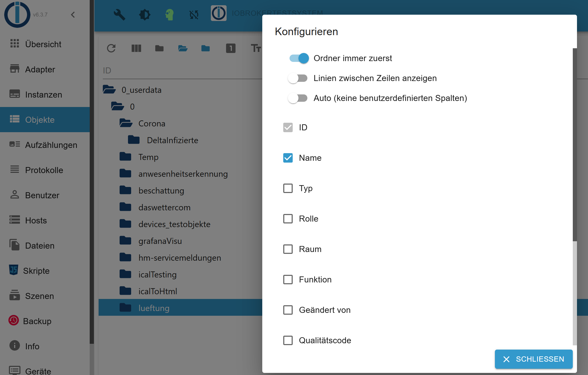The height and width of the screenshot is (375, 588).
Task: Enable 'Linien zwischen Zeilen anzeigen' switch
Action: pos(298,78)
